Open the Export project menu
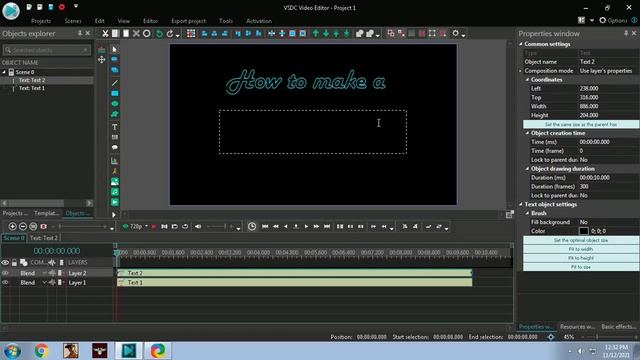This screenshot has height=360, width=640. [188, 21]
